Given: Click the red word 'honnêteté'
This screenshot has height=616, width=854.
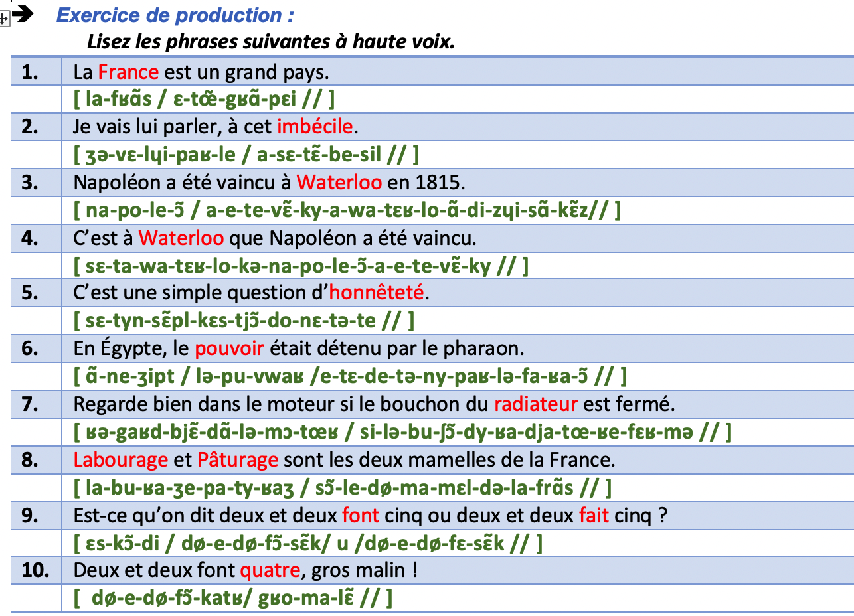Looking at the screenshot, I should [x=377, y=292].
